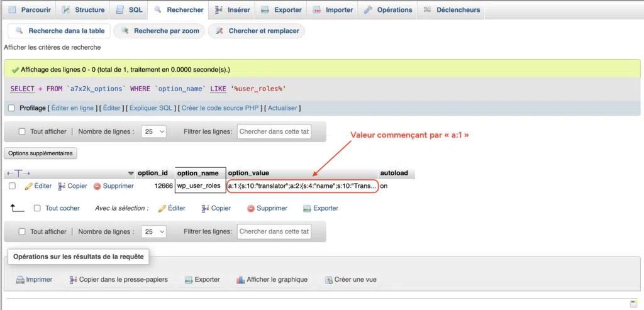
Task: Select the wp_user_roles row checkbox
Action: [13, 186]
